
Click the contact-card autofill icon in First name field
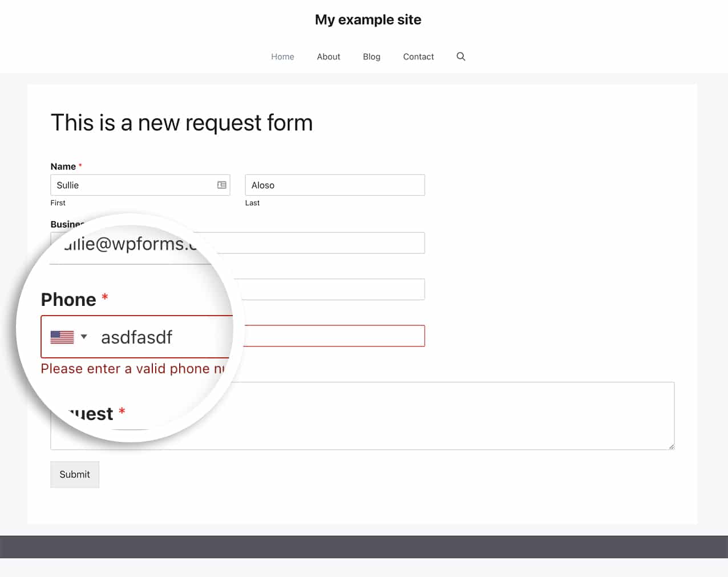(x=221, y=185)
